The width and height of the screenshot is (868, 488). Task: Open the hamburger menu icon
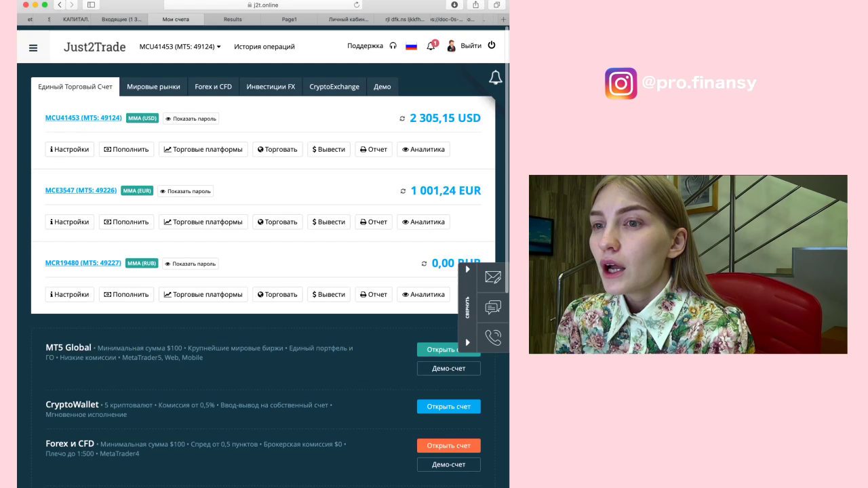pos(33,48)
